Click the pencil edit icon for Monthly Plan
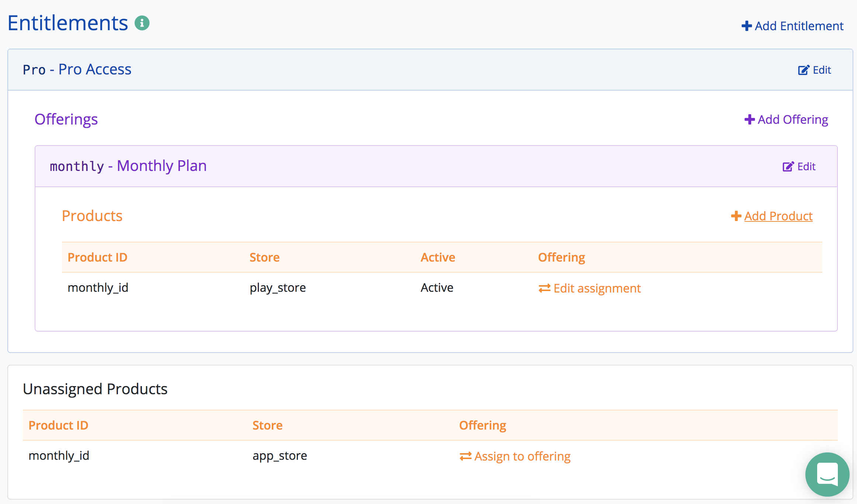The height and width of the screenshot is (504, 857). [x=788, y=167]
